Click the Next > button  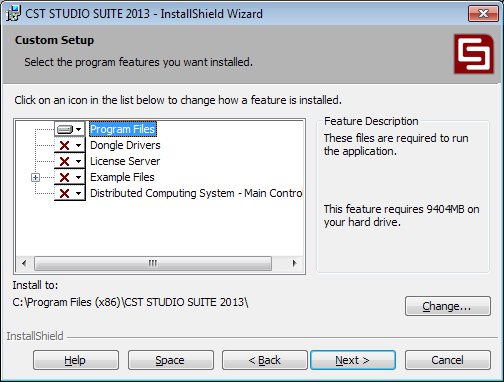point(353,360)
